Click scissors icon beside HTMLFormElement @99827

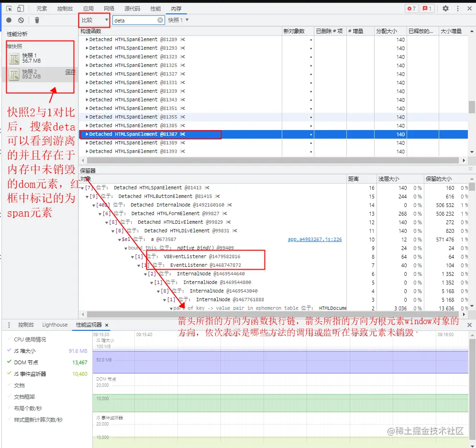click(x=224, y=214)
